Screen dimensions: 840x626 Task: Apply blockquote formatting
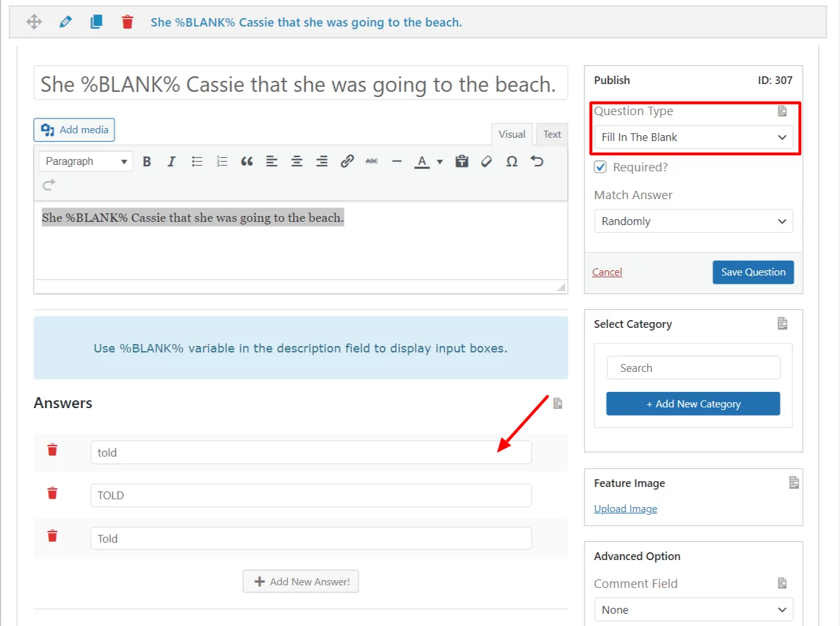pyautogui.click(x=247, y=162)
